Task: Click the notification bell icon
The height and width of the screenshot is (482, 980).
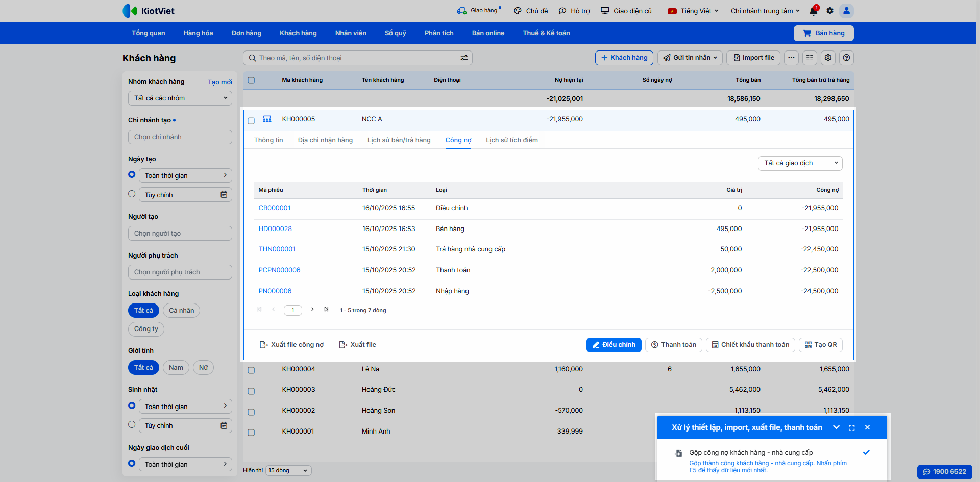Action: tap(813, 11)
